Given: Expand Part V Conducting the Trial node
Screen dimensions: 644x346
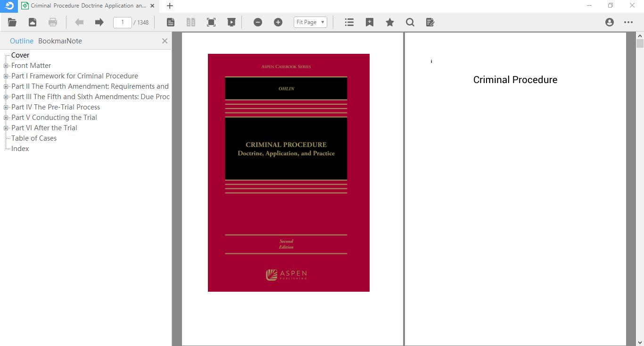Looking at the screenshot, I should click(6, 118).
